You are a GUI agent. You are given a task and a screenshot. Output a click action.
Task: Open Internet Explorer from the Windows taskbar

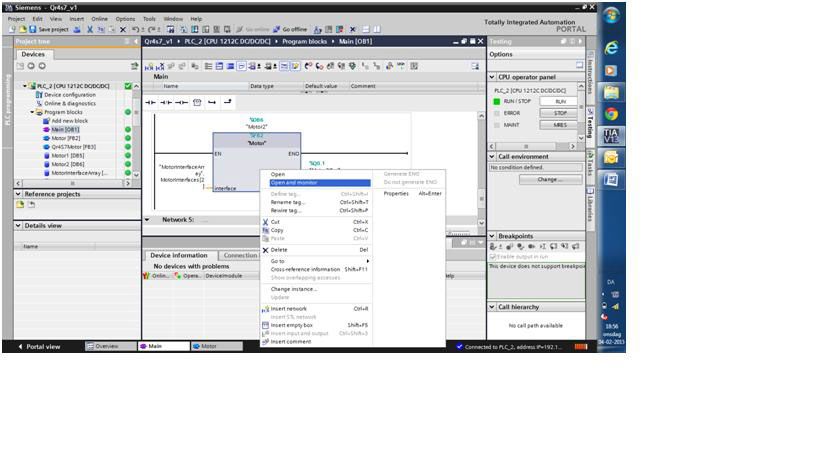(x=611, y=48)
